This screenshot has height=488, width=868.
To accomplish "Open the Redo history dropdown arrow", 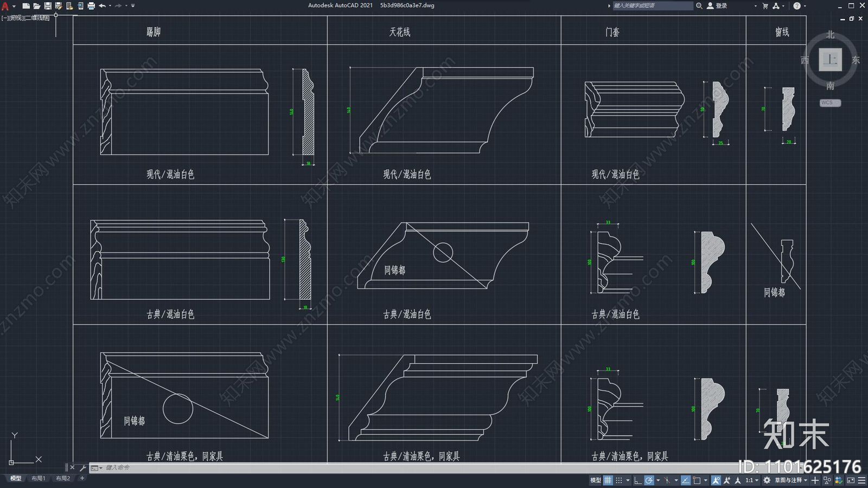I will (x=126, y=6).
